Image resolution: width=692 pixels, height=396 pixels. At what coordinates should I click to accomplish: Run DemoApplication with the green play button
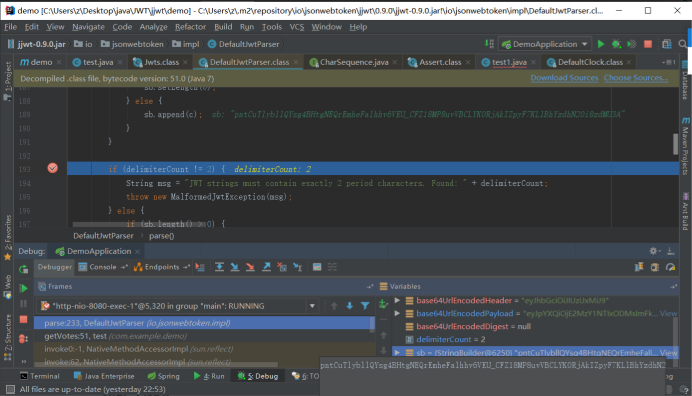601,44
